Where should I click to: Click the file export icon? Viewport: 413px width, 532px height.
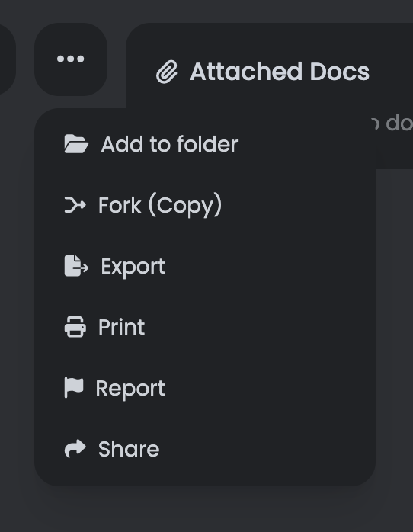(x=76, y=266)
